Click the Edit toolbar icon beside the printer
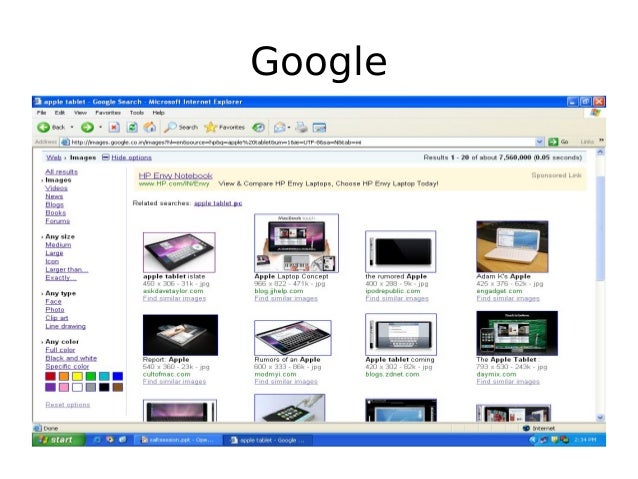Viewport: 638px width, 479px height. [319, 127]
